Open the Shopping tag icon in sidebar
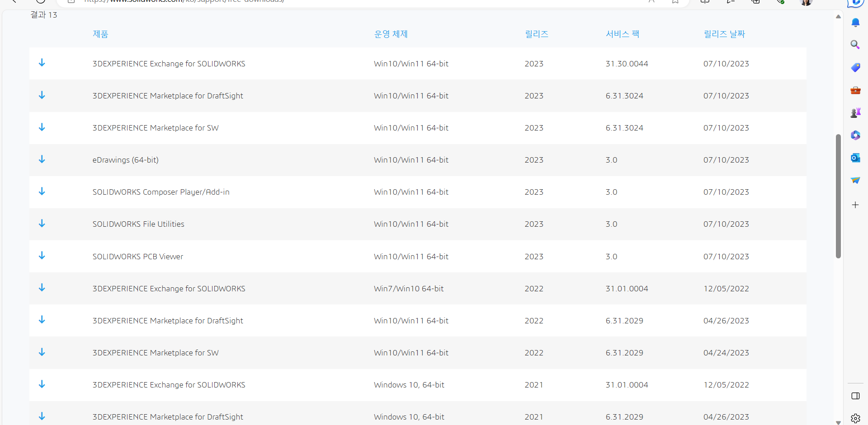 (855, 67)
